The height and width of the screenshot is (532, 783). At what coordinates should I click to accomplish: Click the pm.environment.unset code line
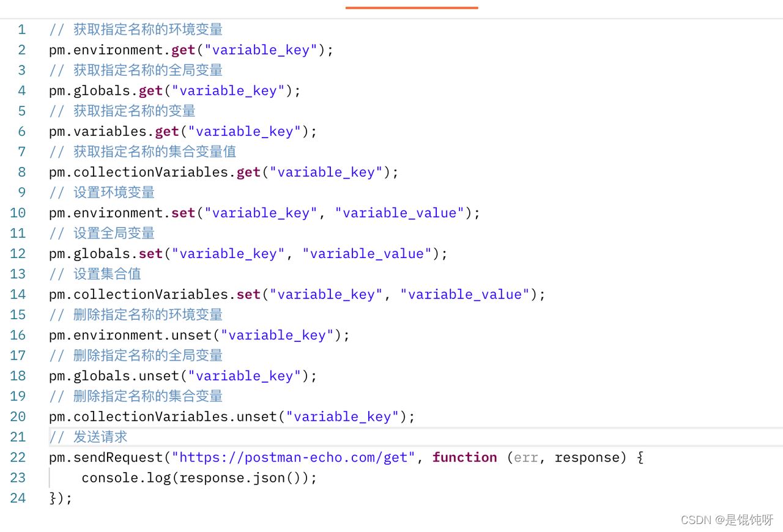(199, 335)
